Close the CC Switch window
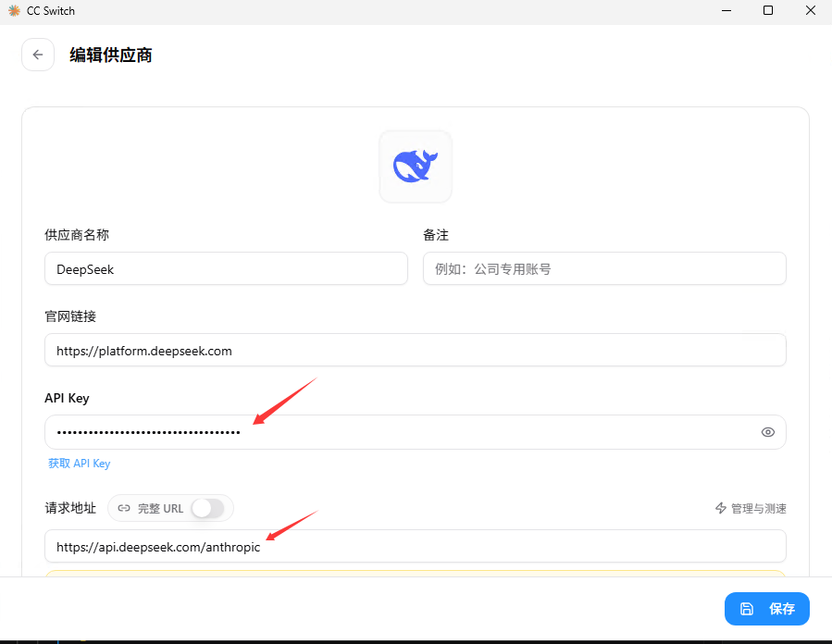Image resolution: width=832 pixels, height=644 pixels. [x=810, y=10]
